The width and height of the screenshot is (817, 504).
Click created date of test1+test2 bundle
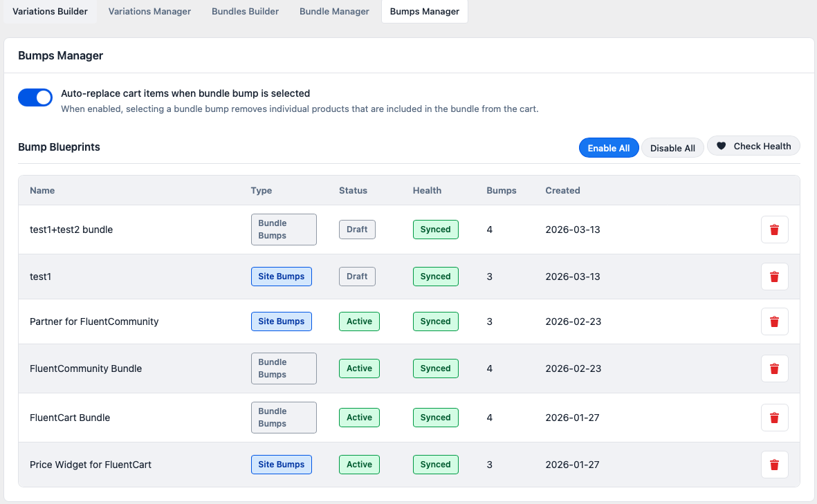point(573,230)
